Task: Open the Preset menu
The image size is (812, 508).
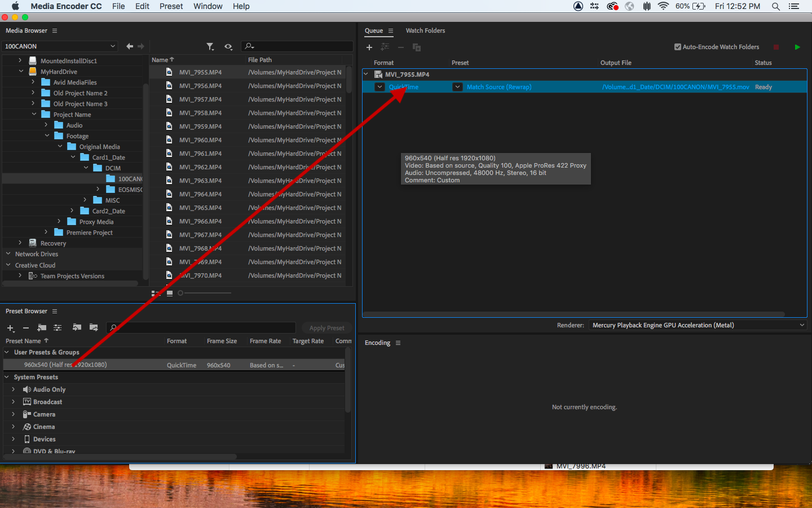Action: 171,6
